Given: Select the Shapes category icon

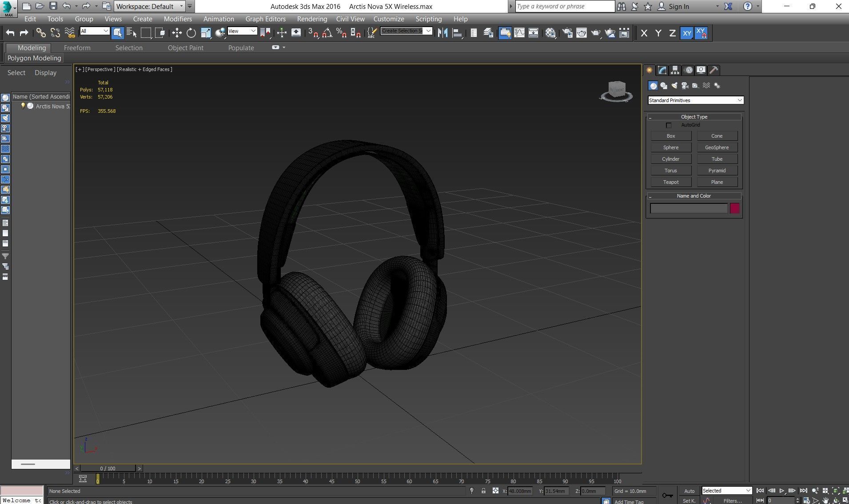Looking at the screenshot, I should tap(664, 86).
